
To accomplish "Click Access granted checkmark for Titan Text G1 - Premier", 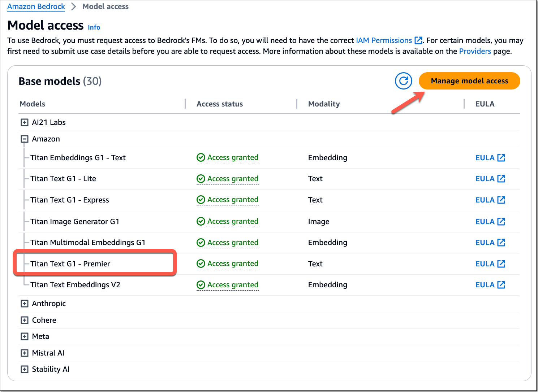I will [201, 264].
